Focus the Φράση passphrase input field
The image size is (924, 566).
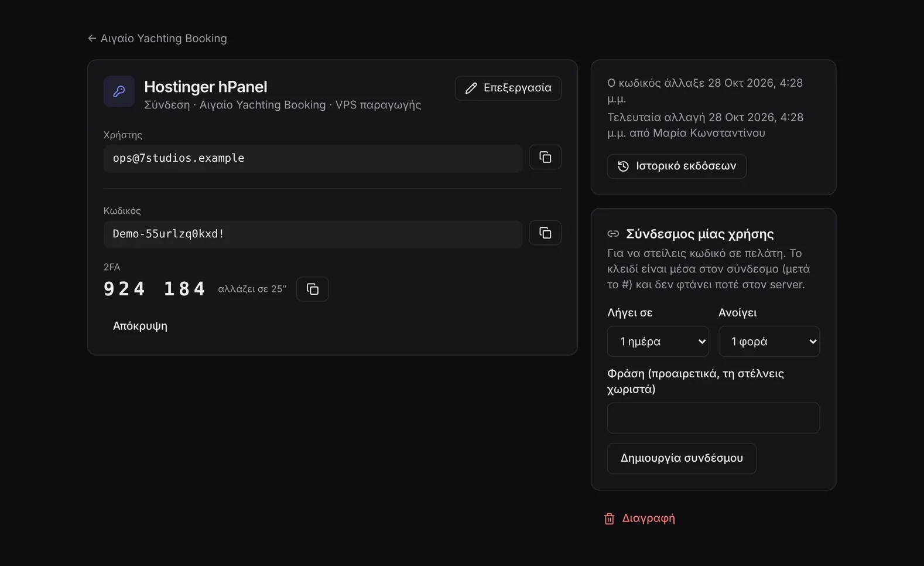coord(713,418)
